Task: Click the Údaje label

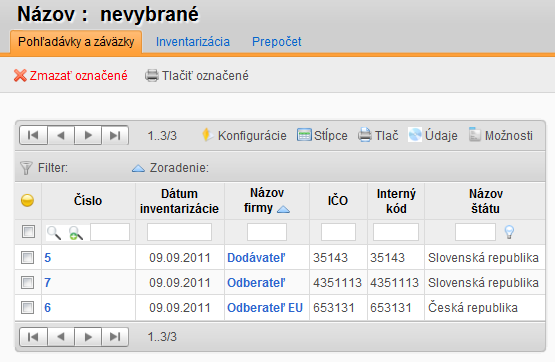Action: click(x=441, y=136)
